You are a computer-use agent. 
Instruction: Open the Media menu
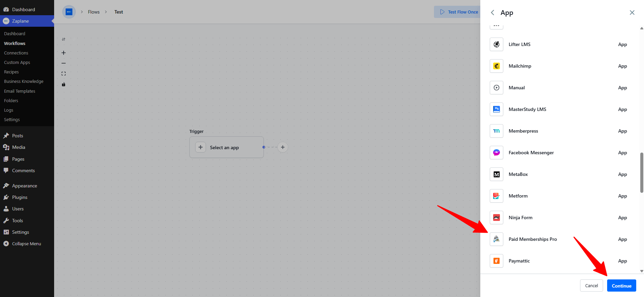click(27, 147)
